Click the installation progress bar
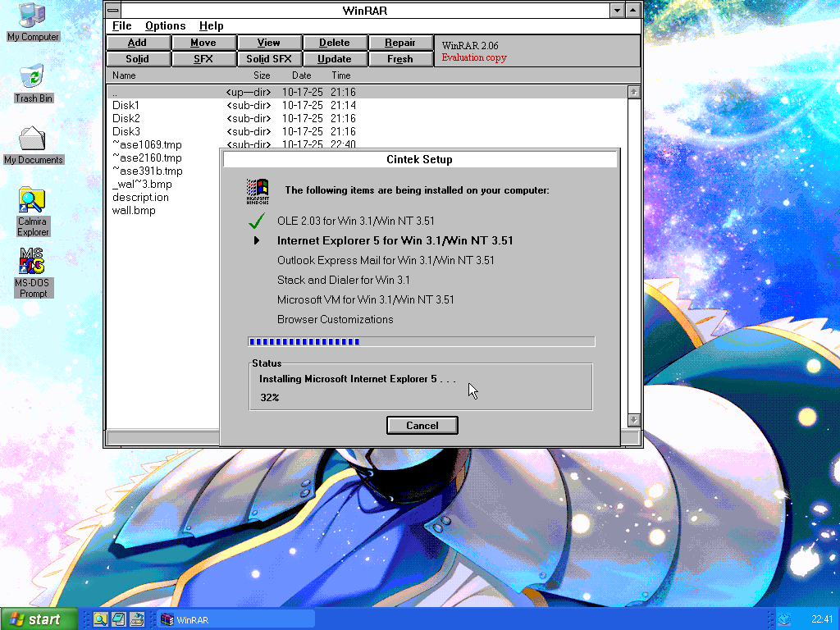 tap(421, 342)
